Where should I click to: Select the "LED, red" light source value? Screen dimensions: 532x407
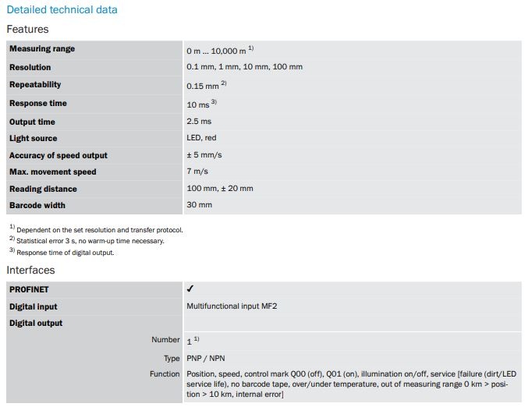click(x=201, y=138)
